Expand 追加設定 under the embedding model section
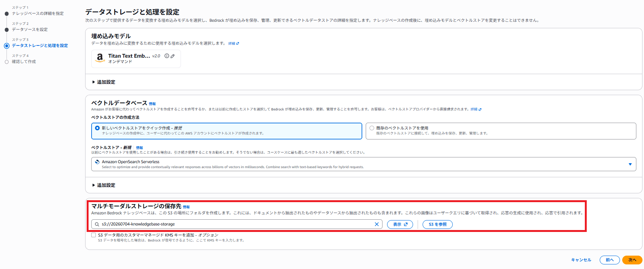The height and width of the screenshot is (269, 644). pyautogui.click(x=103, y=82)
